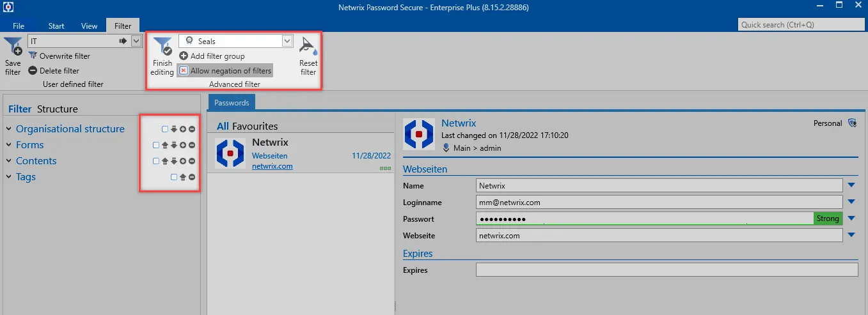Click the Strong password strength indicator
This screenshot has width=868, height=315.
pos(828,219)
